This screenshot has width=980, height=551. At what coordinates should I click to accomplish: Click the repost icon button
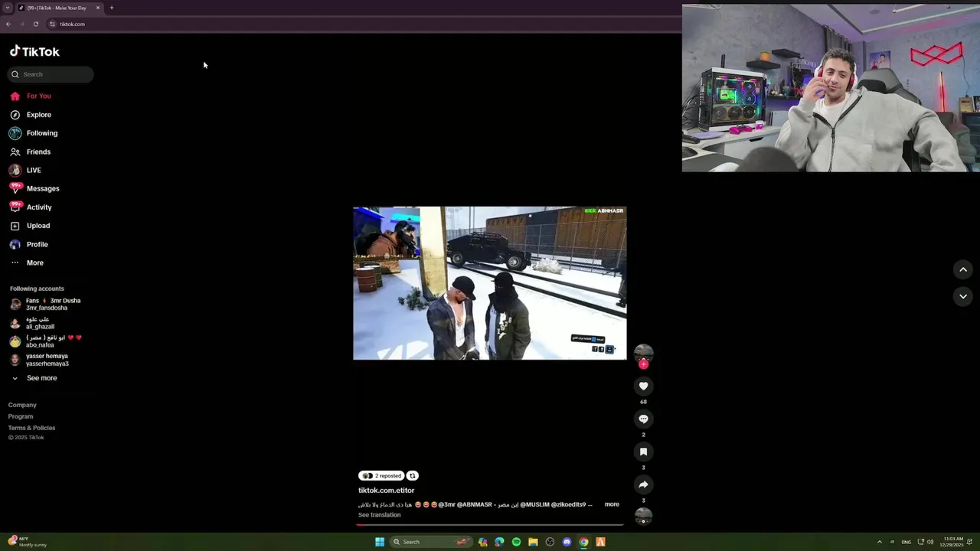412,476
